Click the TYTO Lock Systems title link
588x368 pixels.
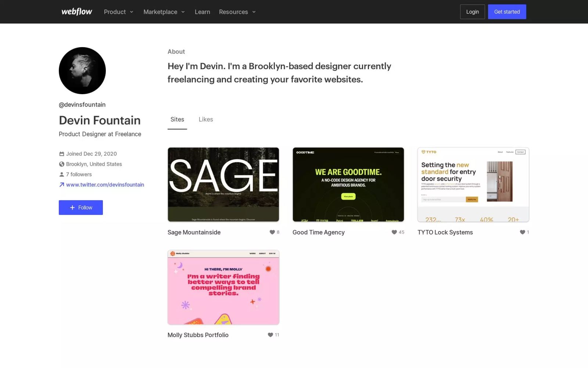pyautogui.click(x=445, y=232)
